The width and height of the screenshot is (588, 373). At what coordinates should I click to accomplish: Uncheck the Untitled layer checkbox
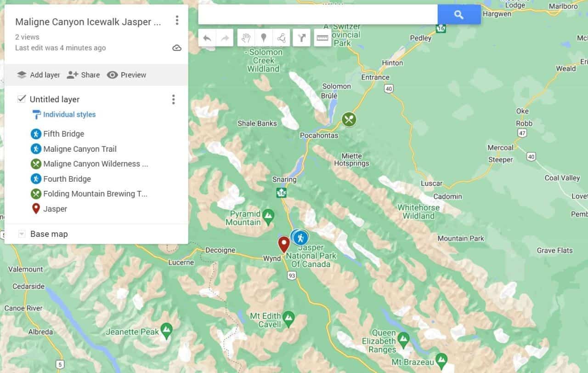pos(21,99)
